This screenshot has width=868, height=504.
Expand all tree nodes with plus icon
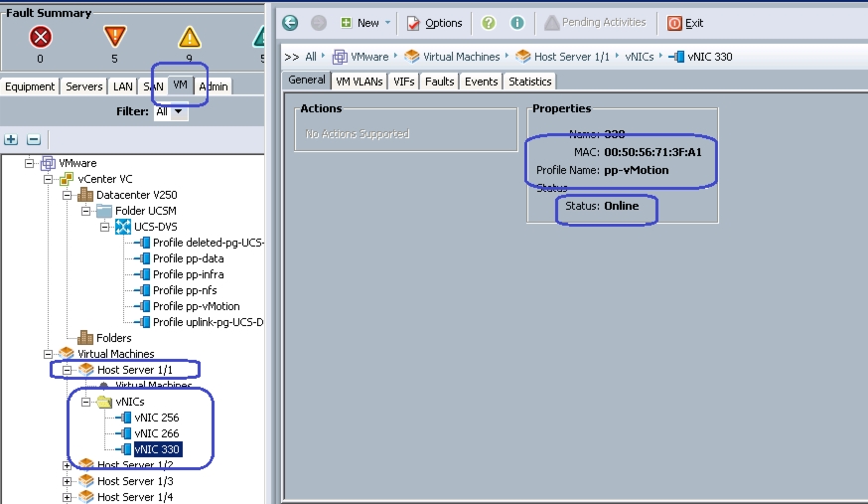coord(11,139)
